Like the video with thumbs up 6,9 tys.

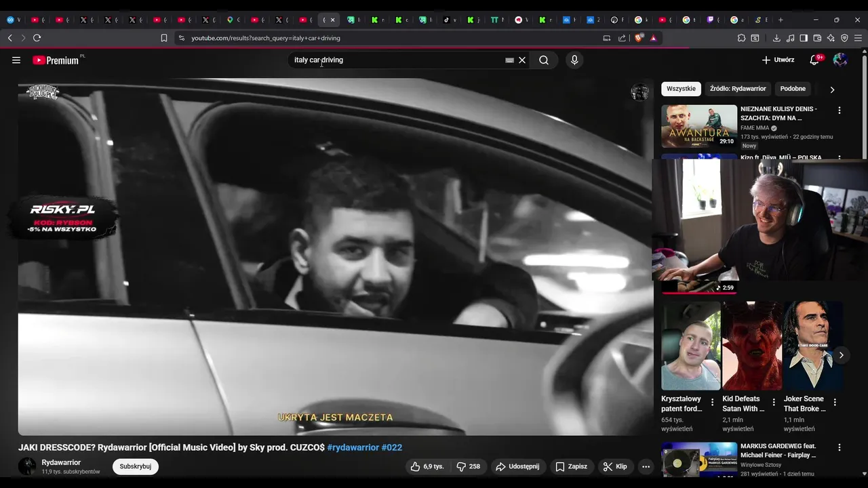click(427, 466)
